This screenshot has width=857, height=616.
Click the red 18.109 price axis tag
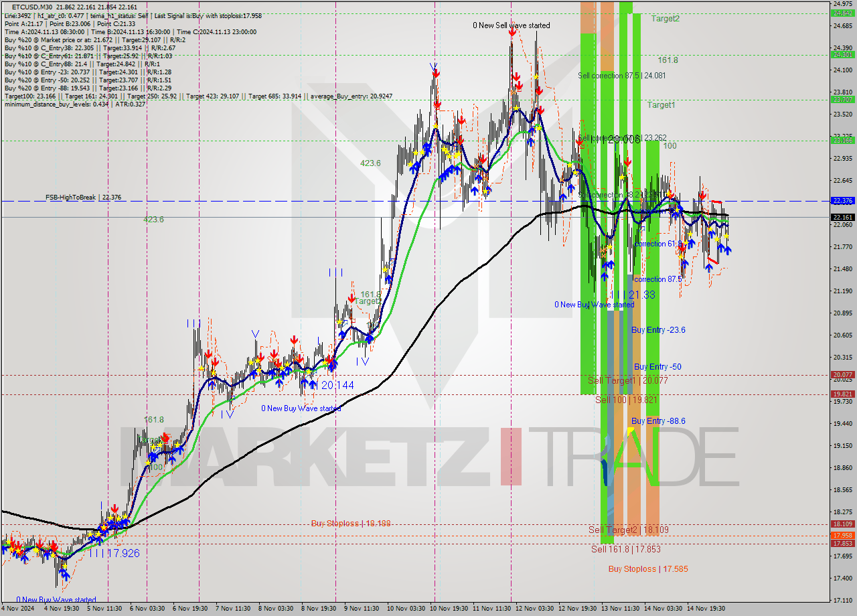(x=842, y=524)
